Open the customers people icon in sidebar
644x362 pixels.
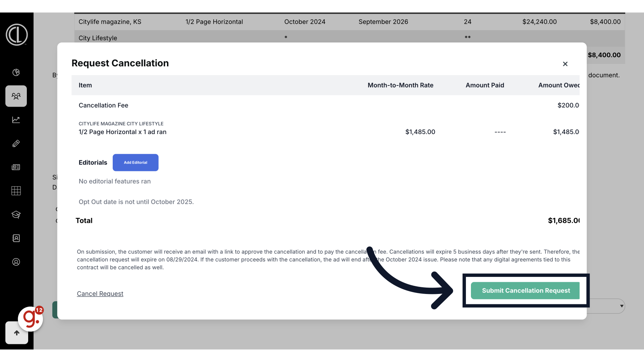16,96
